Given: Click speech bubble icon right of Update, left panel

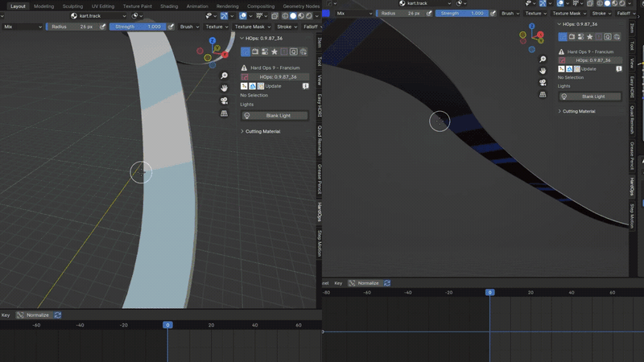Looking at the screenshot, I should pos(305,86).
